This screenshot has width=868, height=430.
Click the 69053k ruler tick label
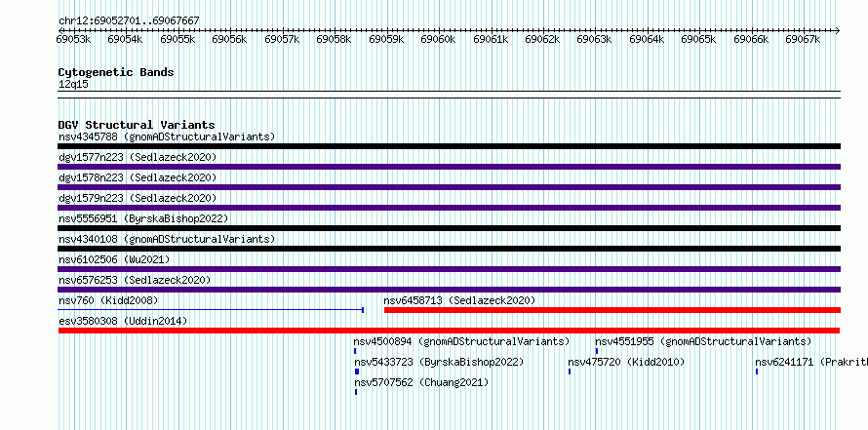click(x=73, y=39)
